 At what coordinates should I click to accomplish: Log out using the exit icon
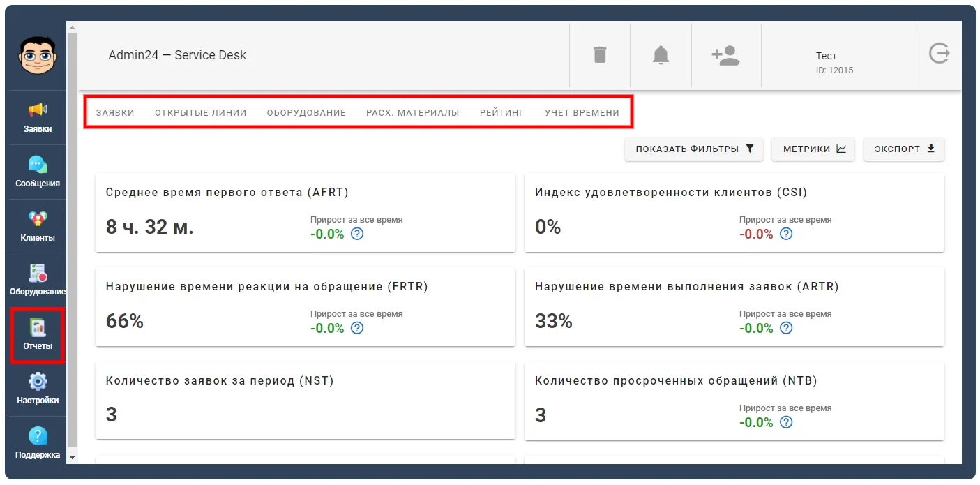[x=939, y=54]
